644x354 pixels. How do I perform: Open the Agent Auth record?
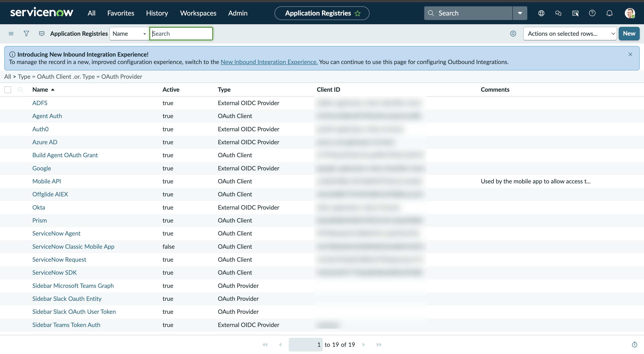pyautogui.click(x=47, y=116)
